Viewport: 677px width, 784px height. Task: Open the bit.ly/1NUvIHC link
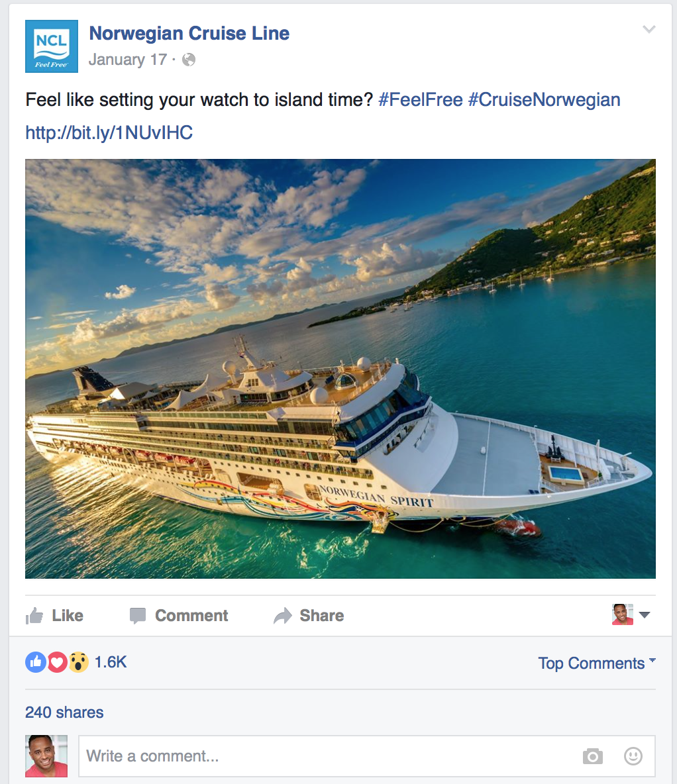[x=109, y=132]
